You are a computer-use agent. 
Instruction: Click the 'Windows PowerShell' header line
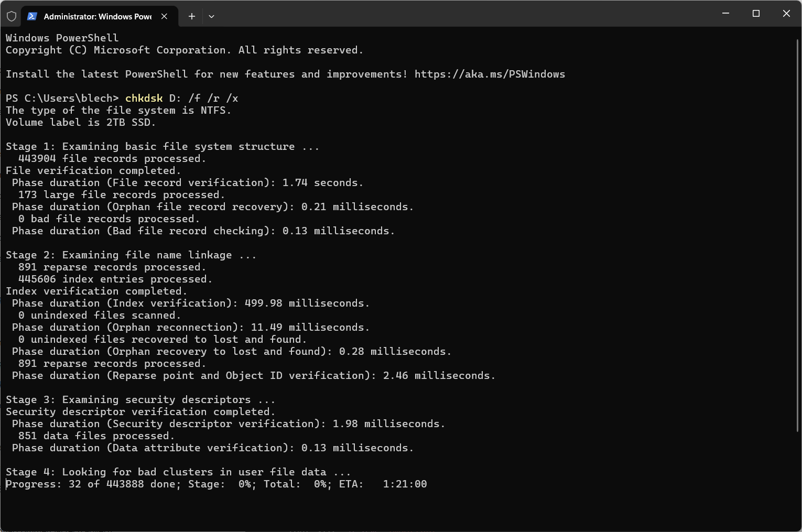62,38
